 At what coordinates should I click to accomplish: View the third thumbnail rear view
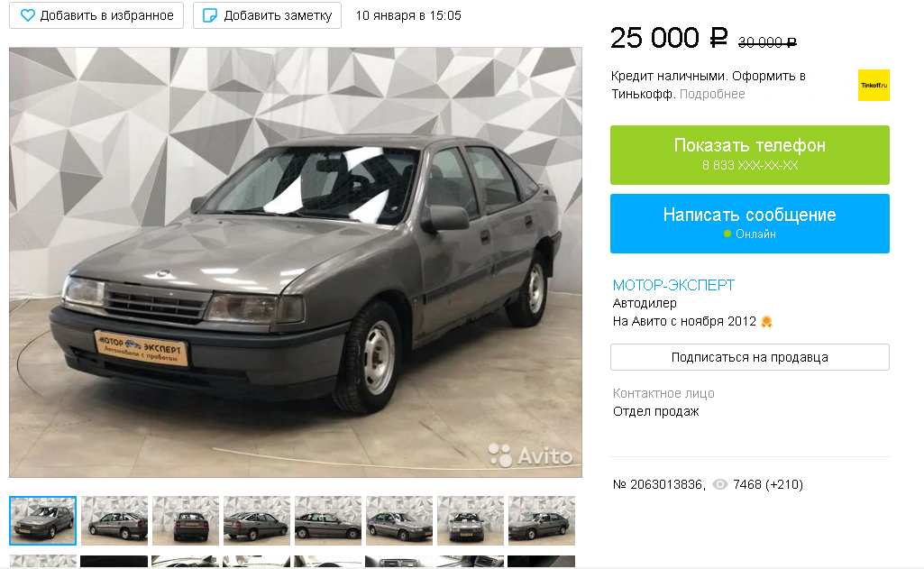point(186,520)
